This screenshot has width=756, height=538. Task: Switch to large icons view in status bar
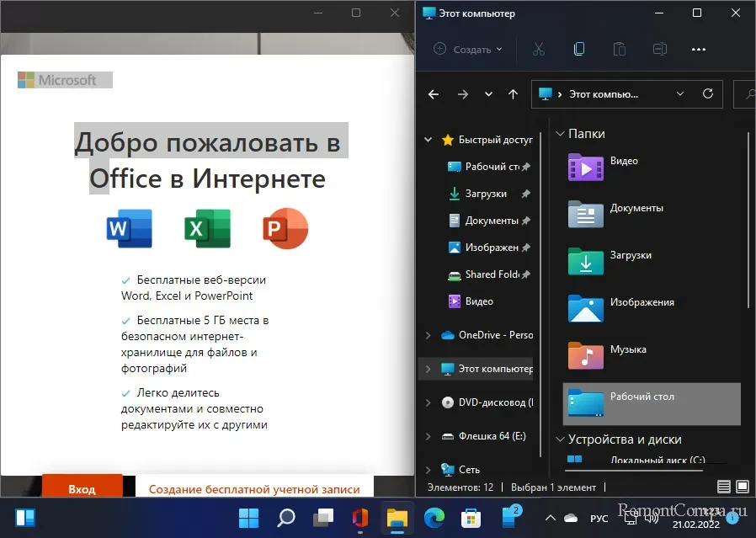[743, 487]
